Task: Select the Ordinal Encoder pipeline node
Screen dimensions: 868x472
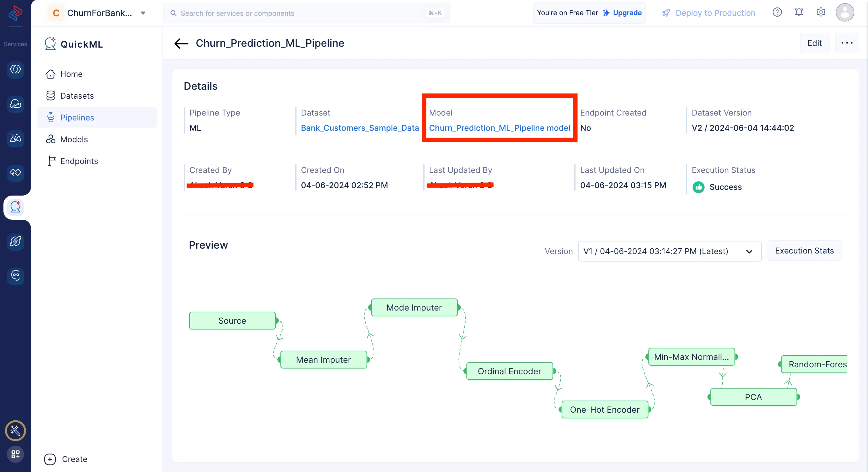Action: pos(509,371)
